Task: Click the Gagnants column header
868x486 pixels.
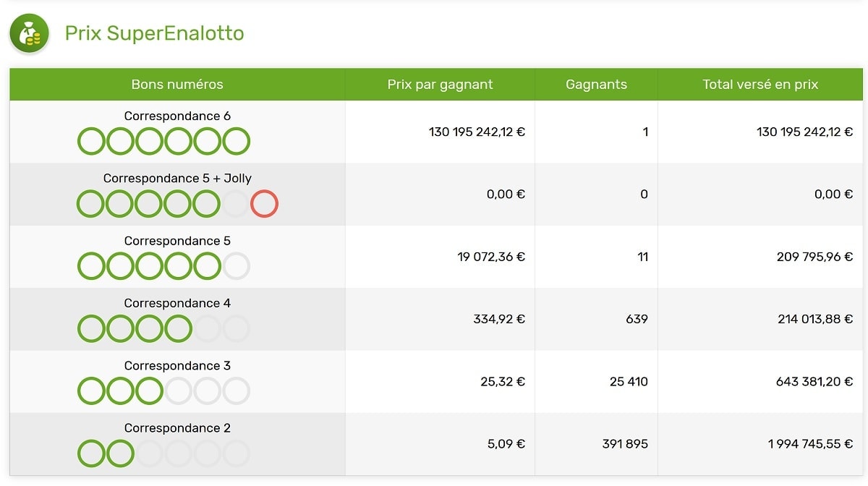Action: point(596,85)
